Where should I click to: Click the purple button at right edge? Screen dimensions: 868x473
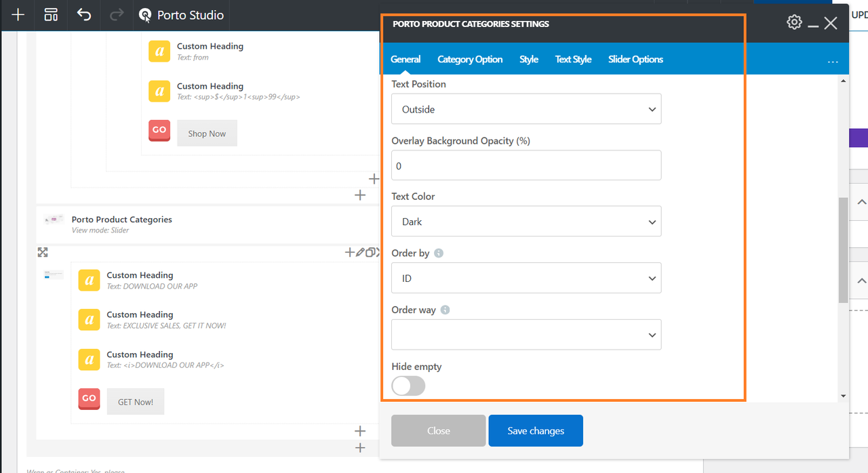859,138
